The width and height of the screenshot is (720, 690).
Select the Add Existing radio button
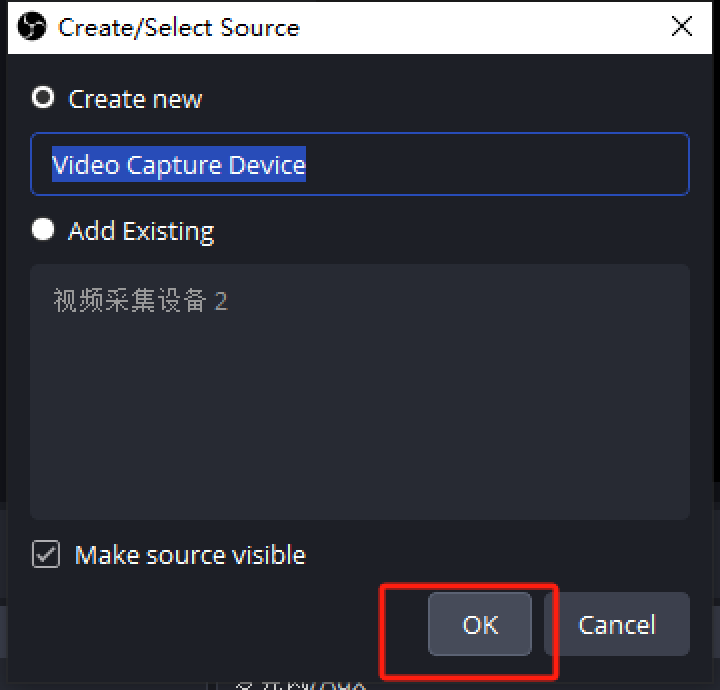(43, 229)
